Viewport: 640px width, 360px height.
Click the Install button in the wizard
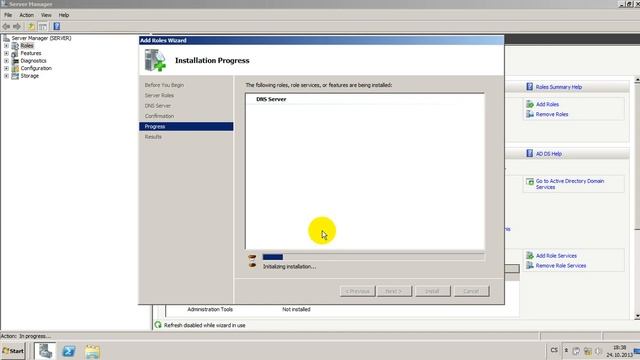pos(433,291)
